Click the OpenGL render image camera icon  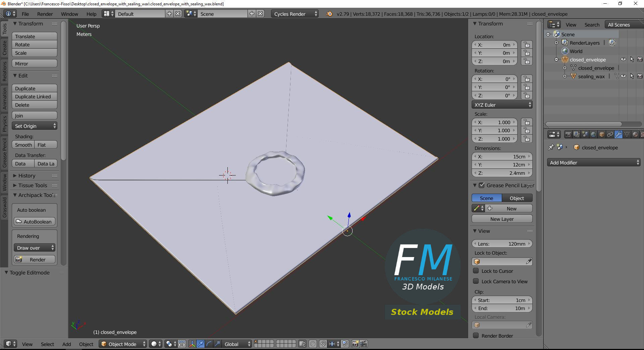(355, 344)
